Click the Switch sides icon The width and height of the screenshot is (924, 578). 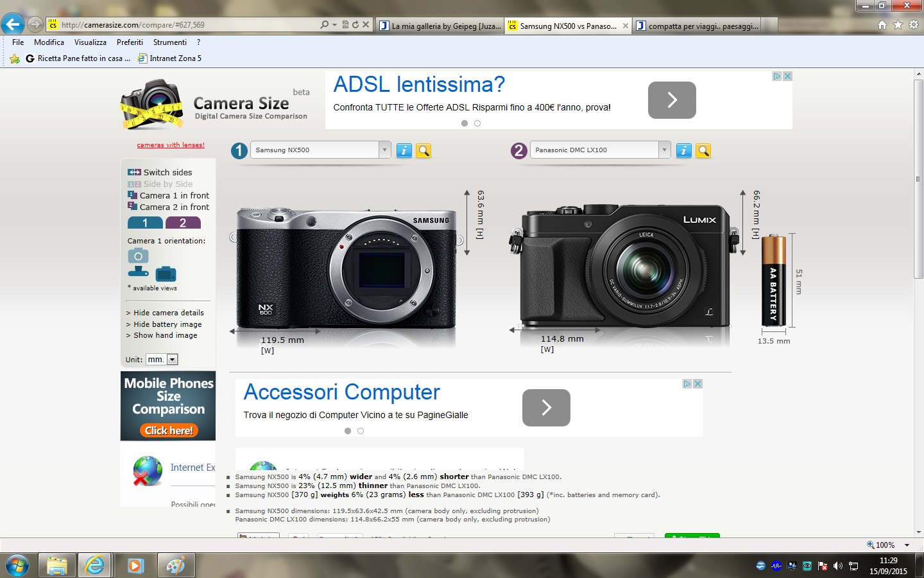[x=133, y=171]
